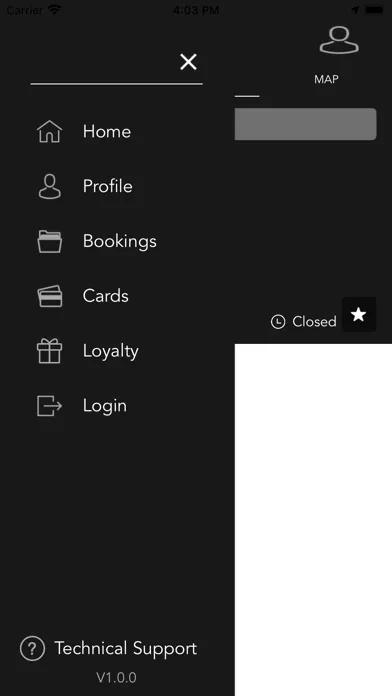This screenshot has height=696, width=392.
Task: Open the Loyalty menu item
Action: click(x=111, y=352)
